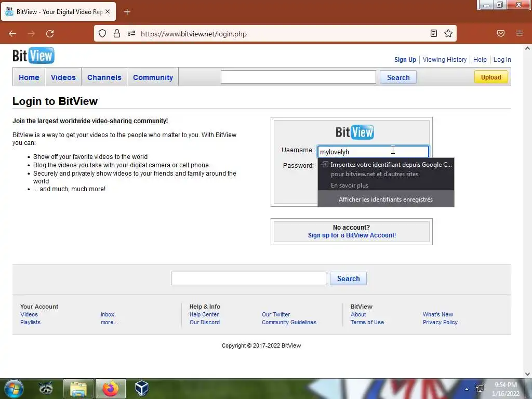The width and height of the screenshot is (532, 399).
Task: Open the tracking protection shield icon
Action: pos(102,34)
